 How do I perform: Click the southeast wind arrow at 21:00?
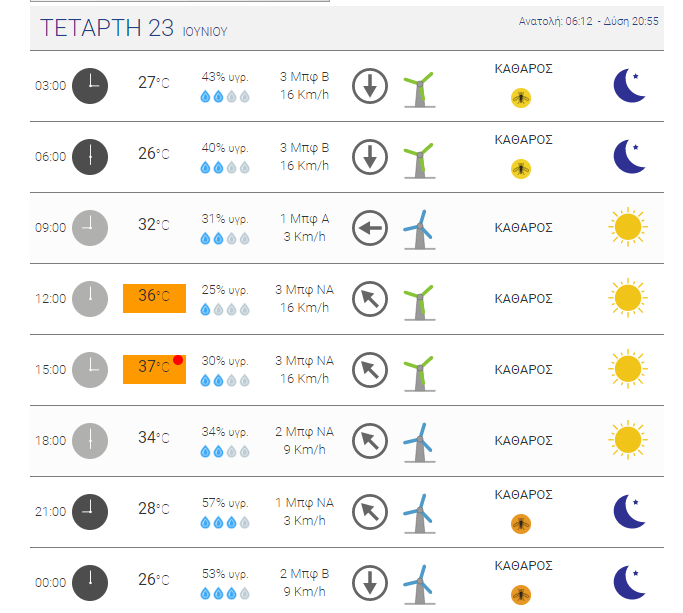coord(370,512)
